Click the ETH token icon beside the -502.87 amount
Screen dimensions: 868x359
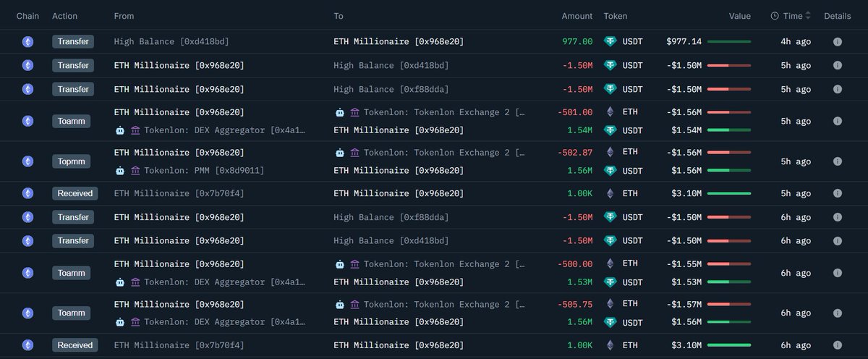click(x=610, y=153)
